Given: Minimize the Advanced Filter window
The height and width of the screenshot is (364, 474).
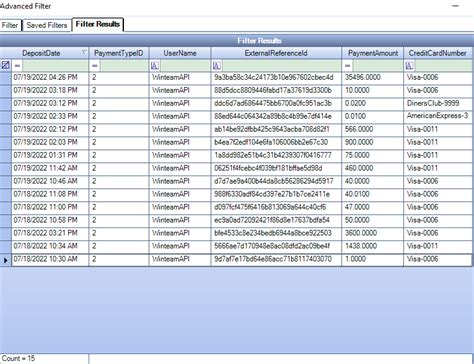Looking at the screenshot, I should (456, 6).
